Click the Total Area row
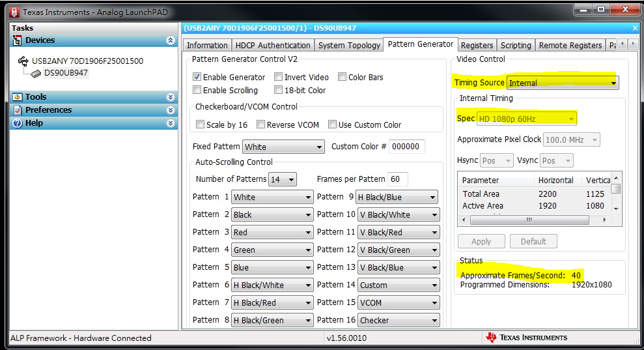Viewport: 644px width, 350px height. pyautogui.click(x=535, y=194)
